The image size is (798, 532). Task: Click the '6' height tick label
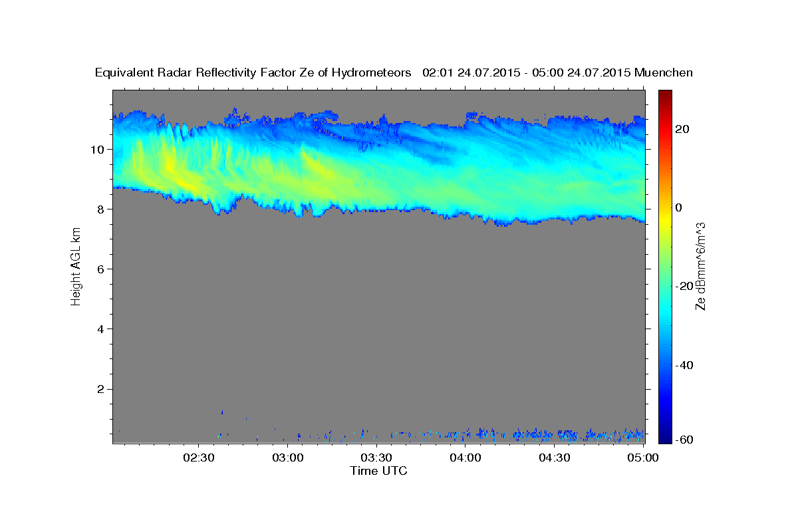coord(101,269)
